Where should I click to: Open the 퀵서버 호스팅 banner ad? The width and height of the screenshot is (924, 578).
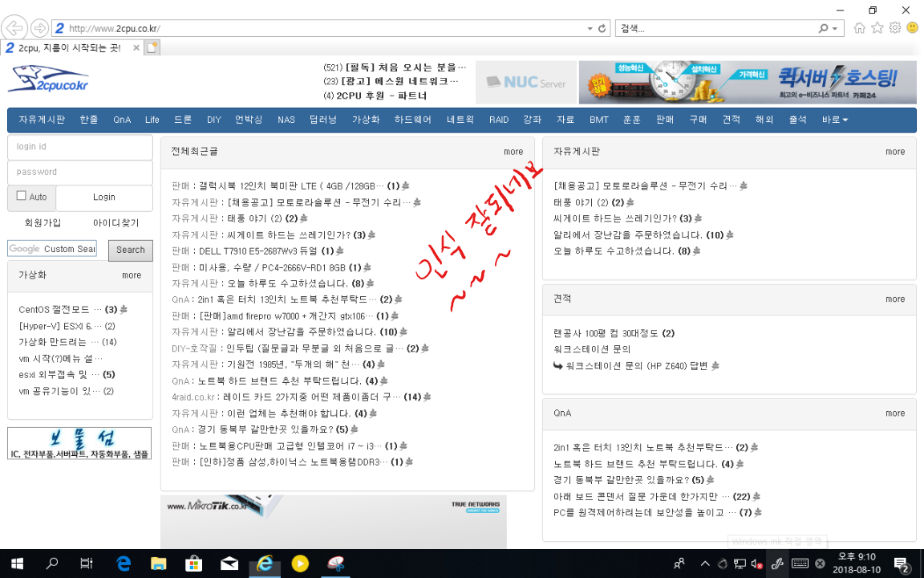coord(748,82)
